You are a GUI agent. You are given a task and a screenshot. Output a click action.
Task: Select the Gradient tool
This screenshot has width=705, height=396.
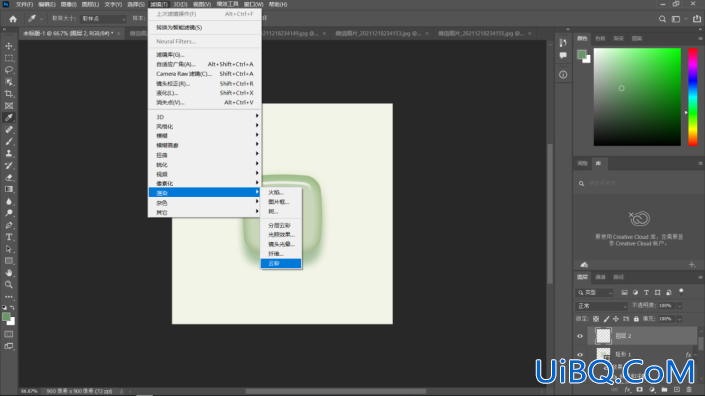(9, 189)
